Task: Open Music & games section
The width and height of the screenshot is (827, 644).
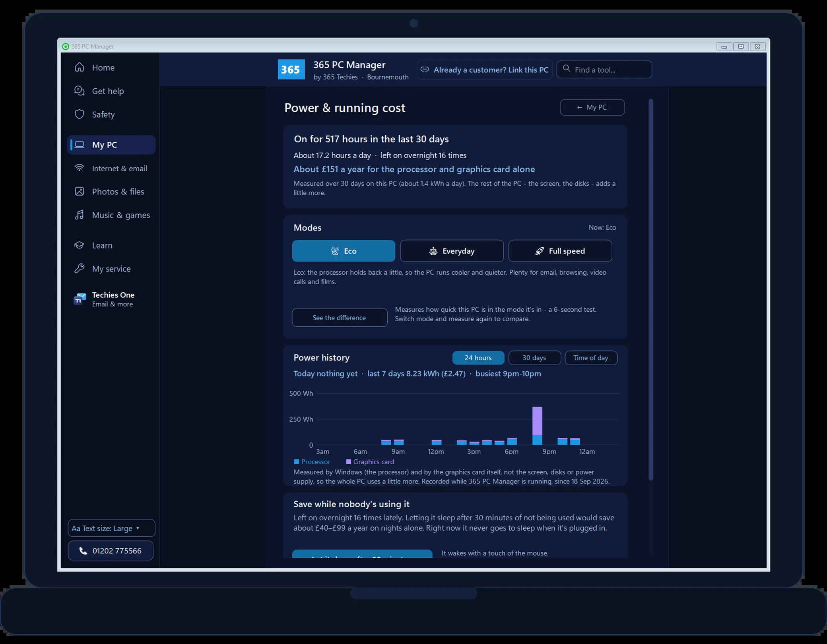Action: coord(111,215)
